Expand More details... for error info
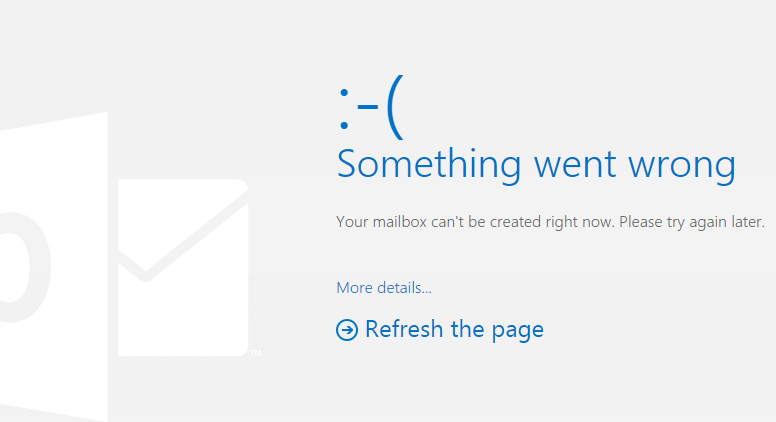The height and width of the screenshot is (422, 776). [384, 288]
